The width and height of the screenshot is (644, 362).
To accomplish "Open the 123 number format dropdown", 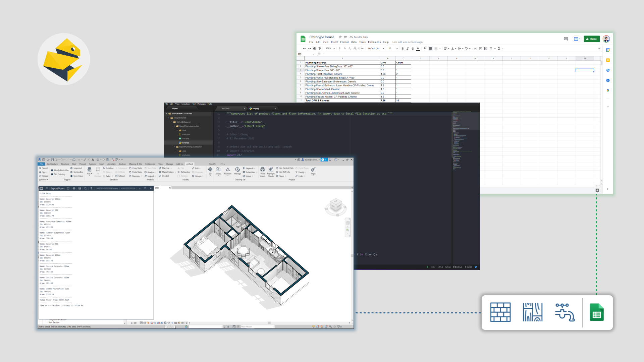I will (361, 49).
